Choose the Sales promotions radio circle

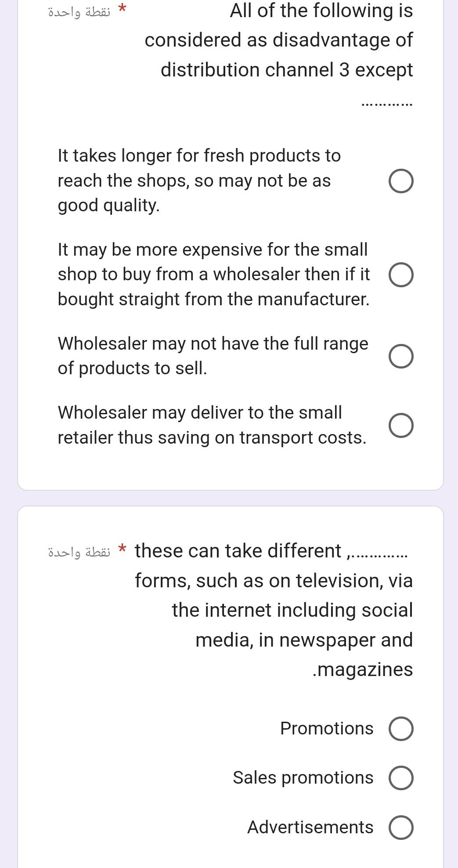point(400,778)
